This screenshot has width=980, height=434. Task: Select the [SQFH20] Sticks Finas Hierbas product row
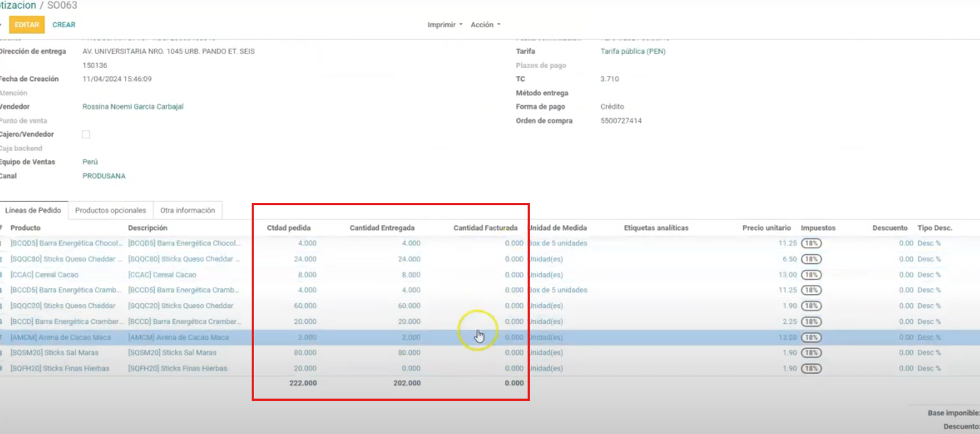pos(60,369)
